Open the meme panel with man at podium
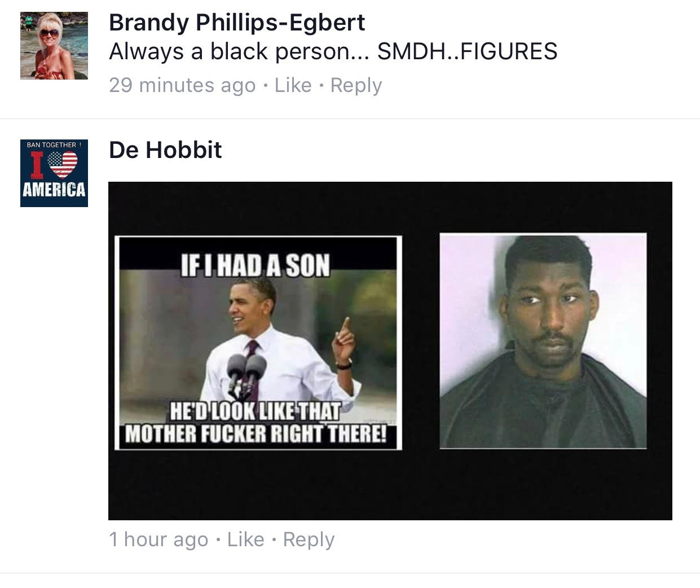 258,343
